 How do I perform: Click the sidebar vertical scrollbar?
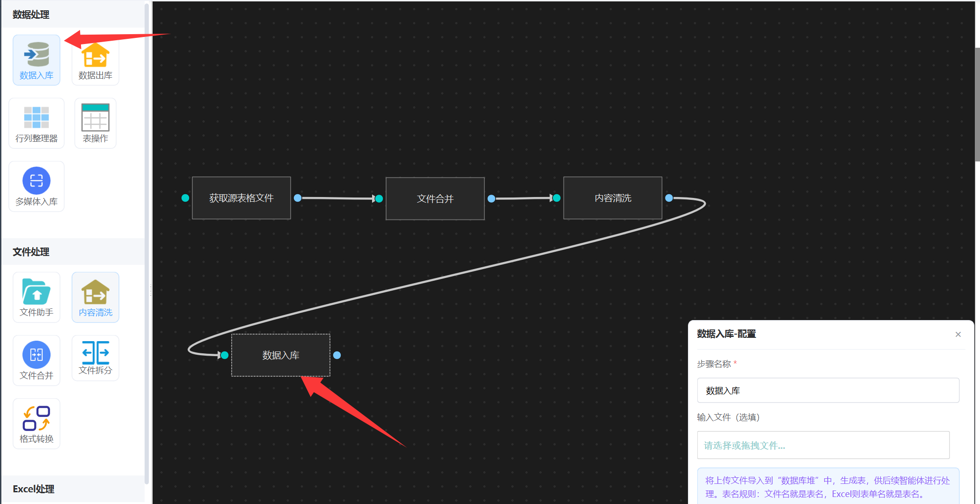(x=146, y=234)
